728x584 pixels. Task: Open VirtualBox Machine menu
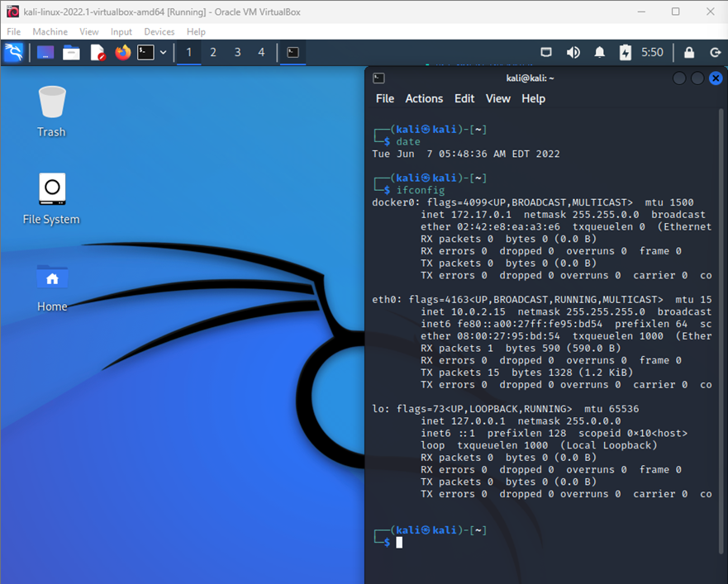pos(50,31)
